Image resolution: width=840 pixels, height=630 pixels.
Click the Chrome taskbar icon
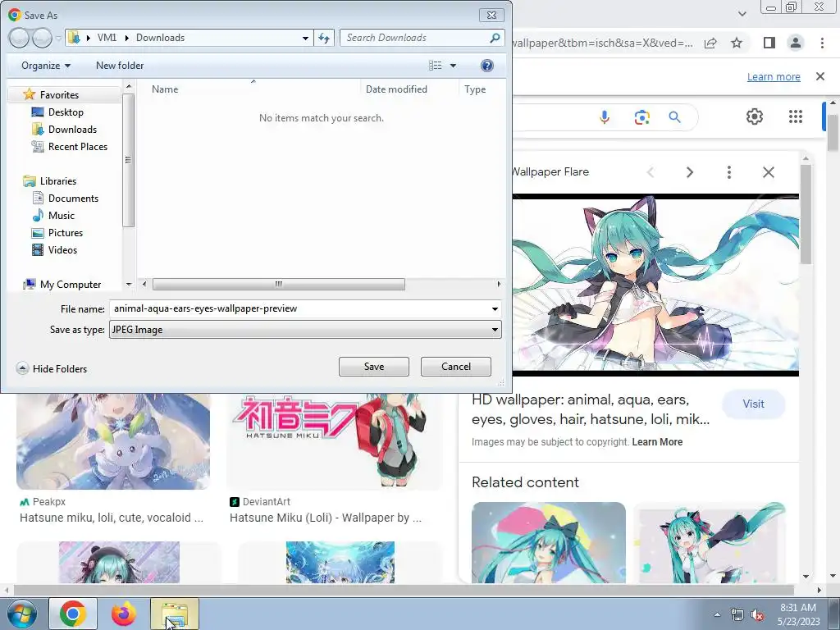pyautogui.click(x=73, y=614)
